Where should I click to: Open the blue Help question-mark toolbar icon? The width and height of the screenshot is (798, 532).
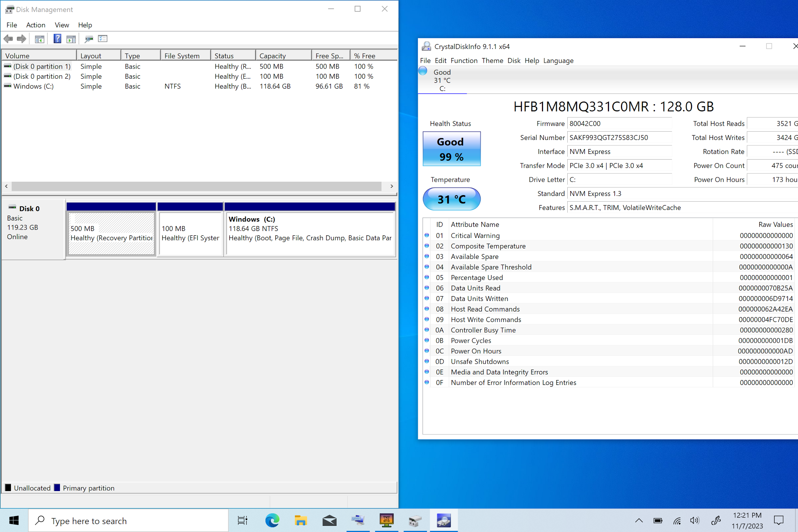tap(57, 39)
